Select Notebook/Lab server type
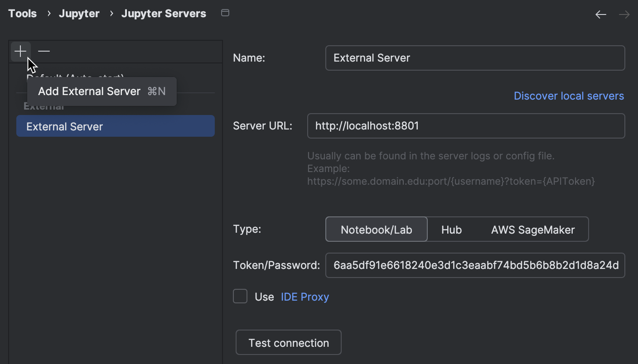This screenshot has height=364, width=638. 376,230
